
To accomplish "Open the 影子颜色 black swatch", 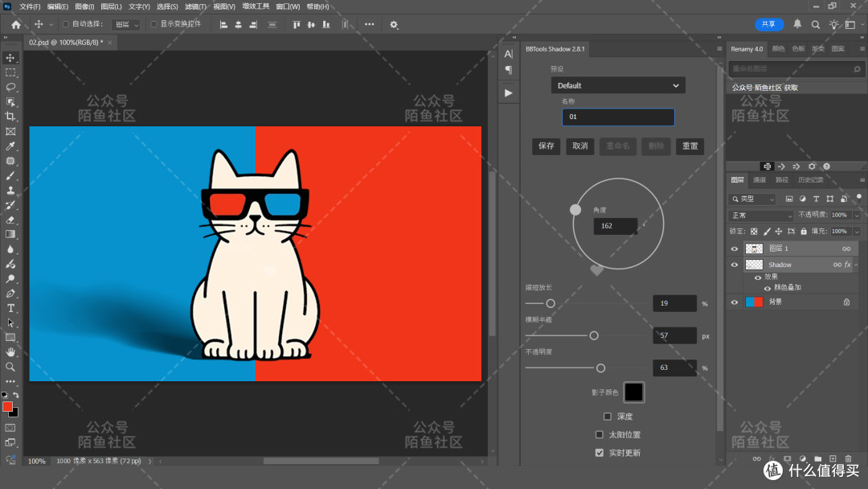I will [x=634, y=392].
